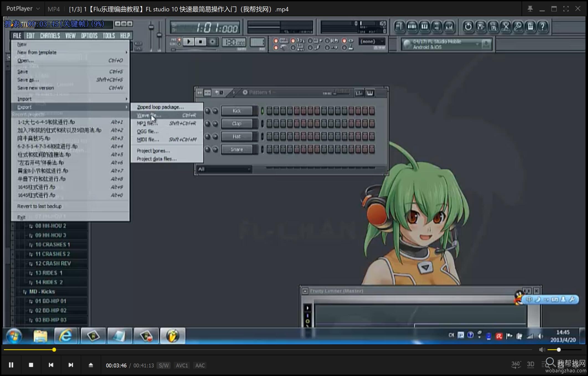Skip to previous file in PotPlayer
The width and height of the screenshot is (588, 376).
point(51,365)
